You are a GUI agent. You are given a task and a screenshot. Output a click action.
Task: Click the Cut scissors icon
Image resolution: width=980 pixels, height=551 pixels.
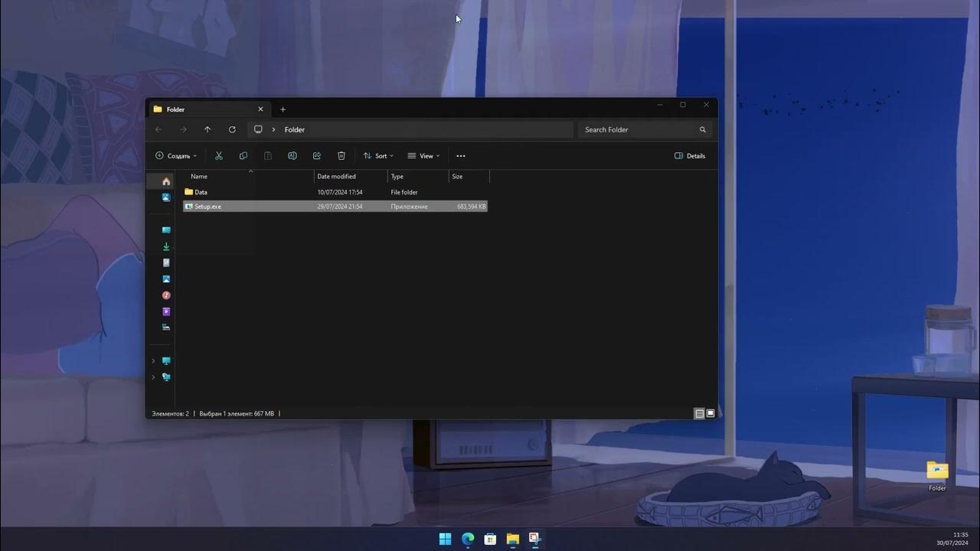[219, 155]
